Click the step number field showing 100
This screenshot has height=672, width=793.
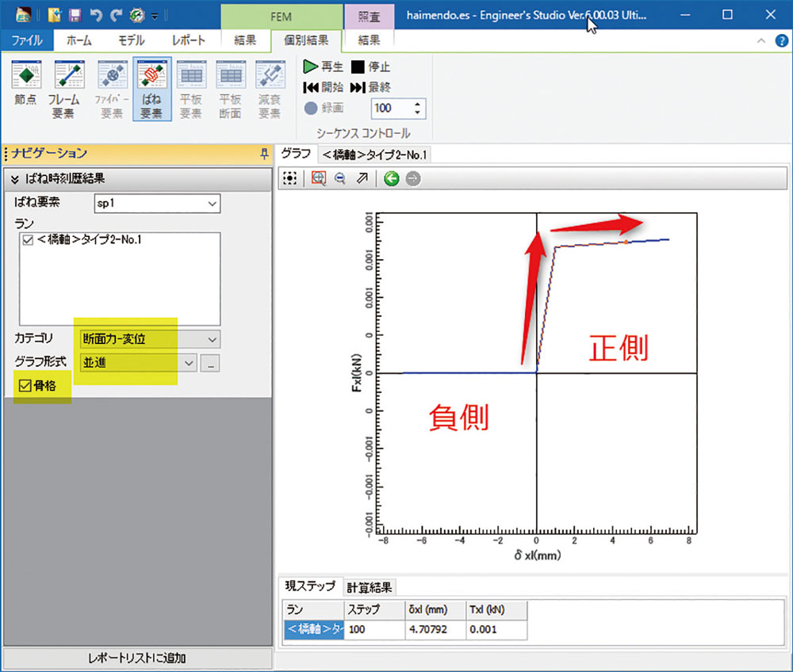click(392, 108)
